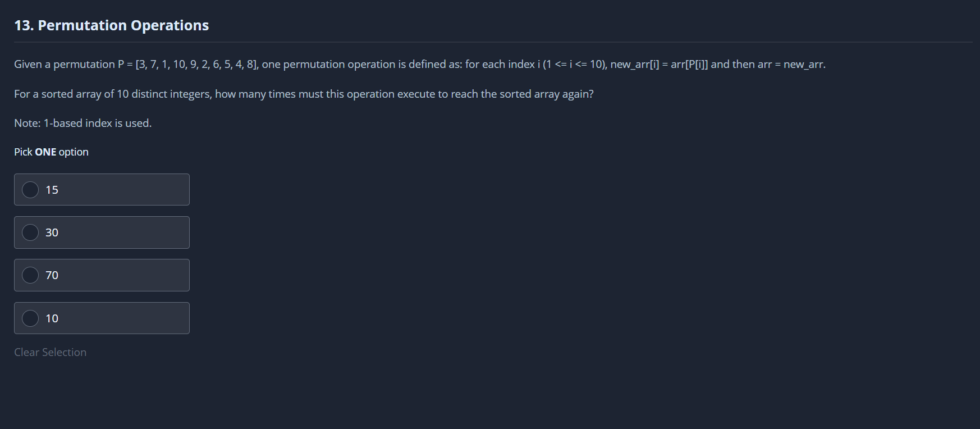Choose the radio circle beside 30
The height and width of the screenshot is (429, 980).
30,232
